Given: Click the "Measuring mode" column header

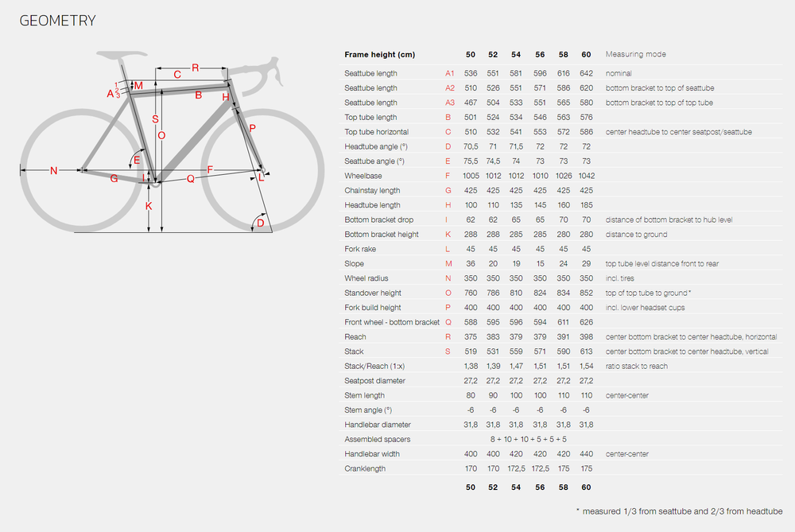Looking at the screenshot, I should coord(635,54).
